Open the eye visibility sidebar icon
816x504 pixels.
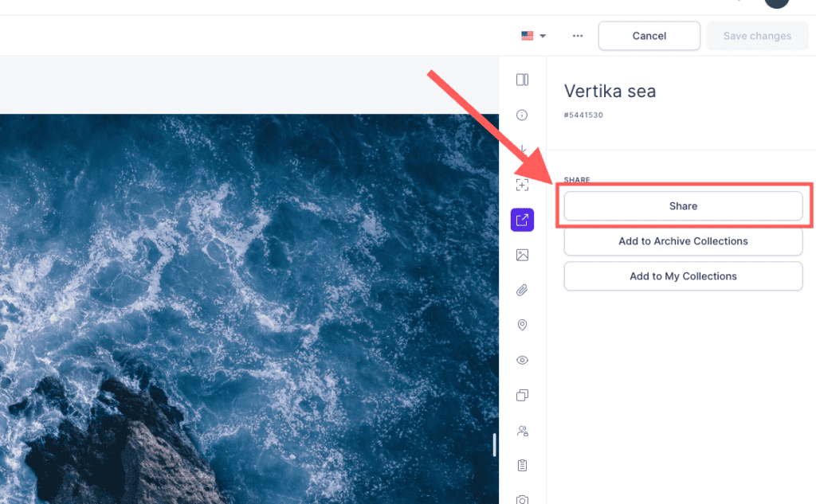click(522, 360)
